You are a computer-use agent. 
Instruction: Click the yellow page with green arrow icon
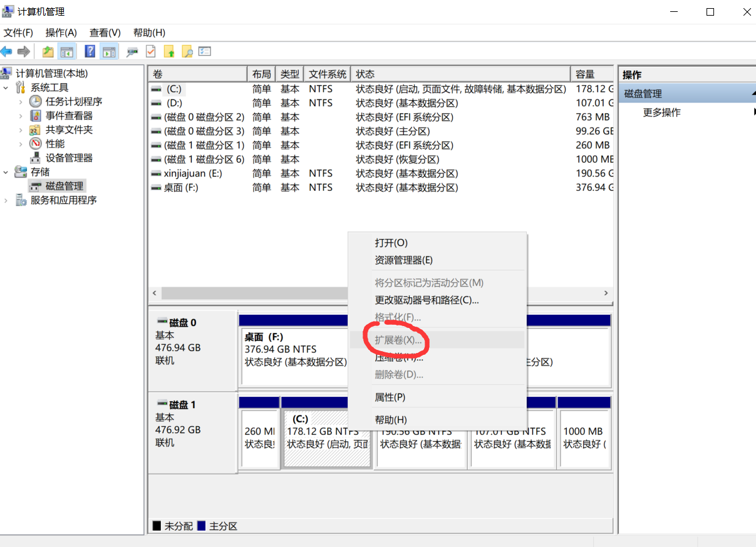pos(168,51)
